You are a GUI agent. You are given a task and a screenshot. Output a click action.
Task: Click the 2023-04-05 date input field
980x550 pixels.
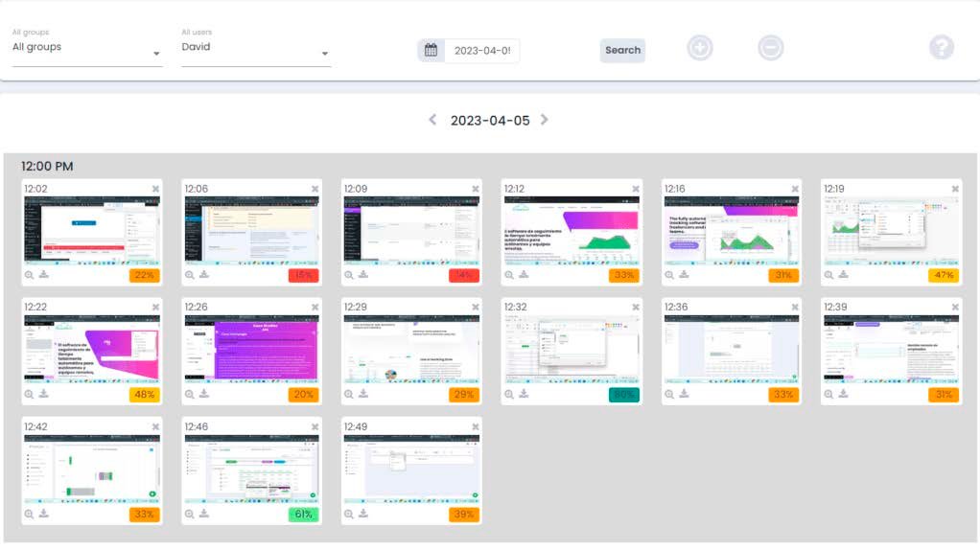point(481,51)
